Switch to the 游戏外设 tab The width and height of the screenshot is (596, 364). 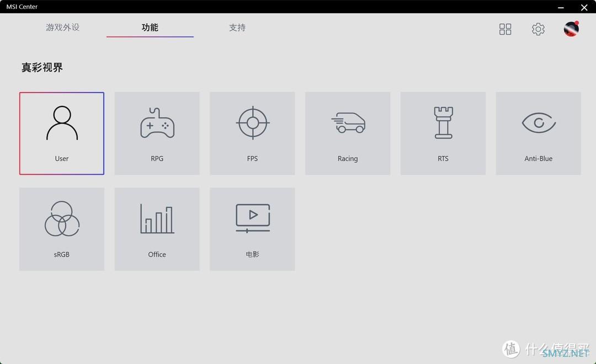point(63,28)
